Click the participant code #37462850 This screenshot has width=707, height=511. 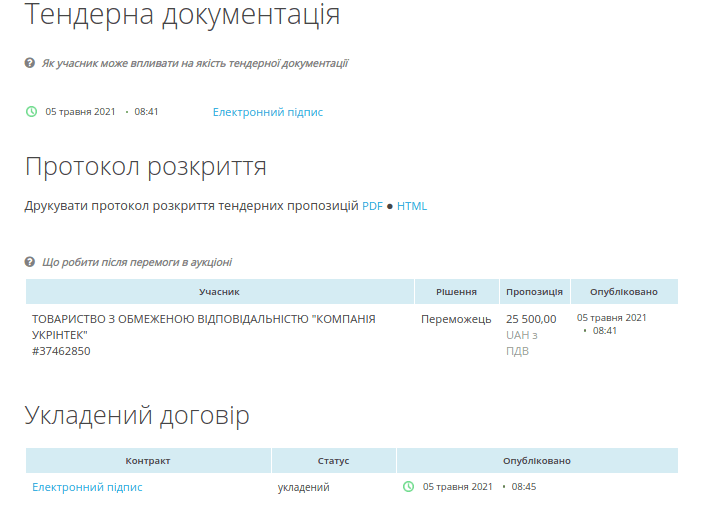pyautogui.click(x=61, y=351)
